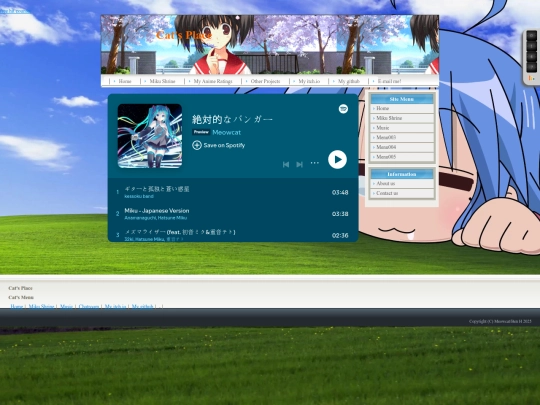
Task: Select Music in the Site Menu sidebar
Action: [x=402, y=128]
